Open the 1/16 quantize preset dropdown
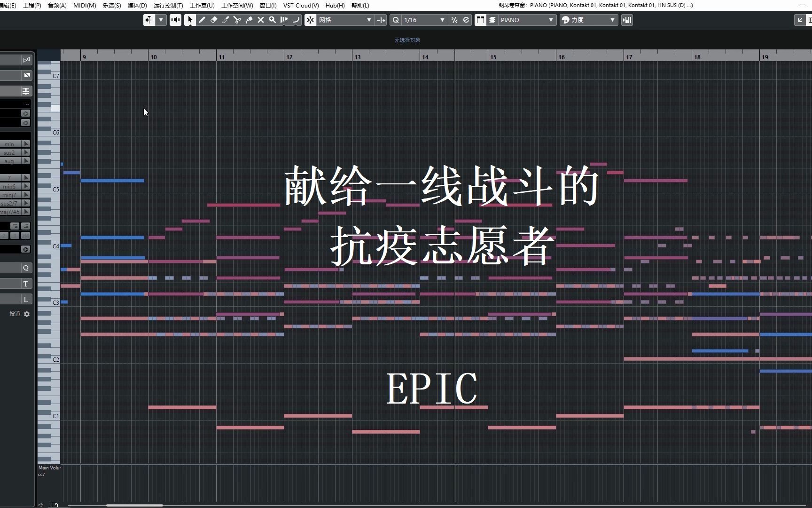812x508 pixels. 424,20
